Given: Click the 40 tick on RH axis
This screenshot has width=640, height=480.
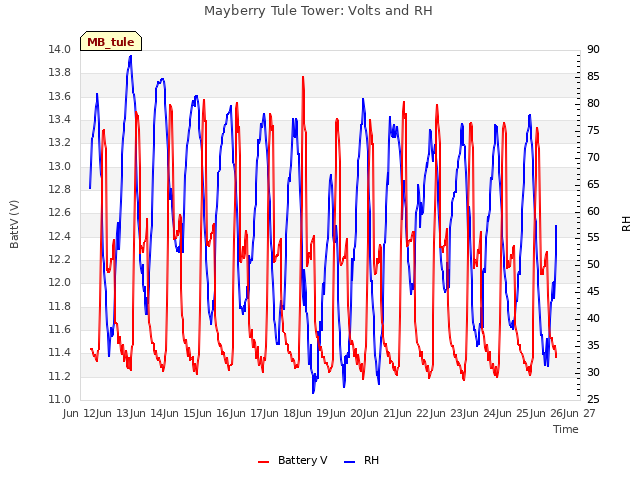Looking at the screenshot, I should (593, 318).
